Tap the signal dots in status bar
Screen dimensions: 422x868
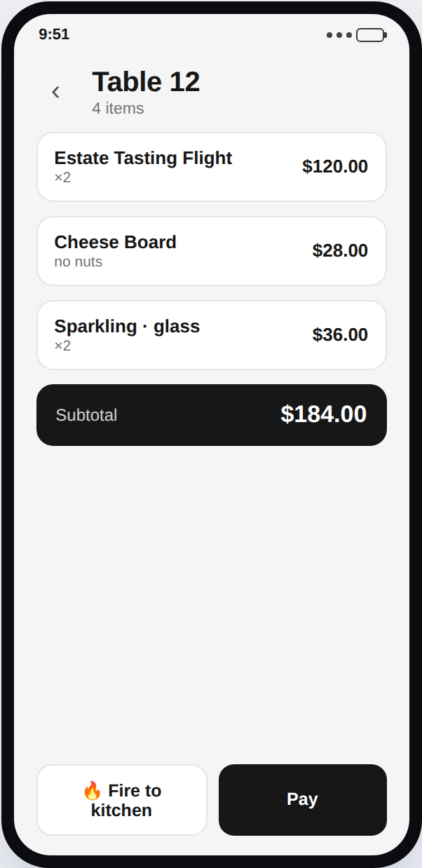pyautogui.click(x=339, y=35)
